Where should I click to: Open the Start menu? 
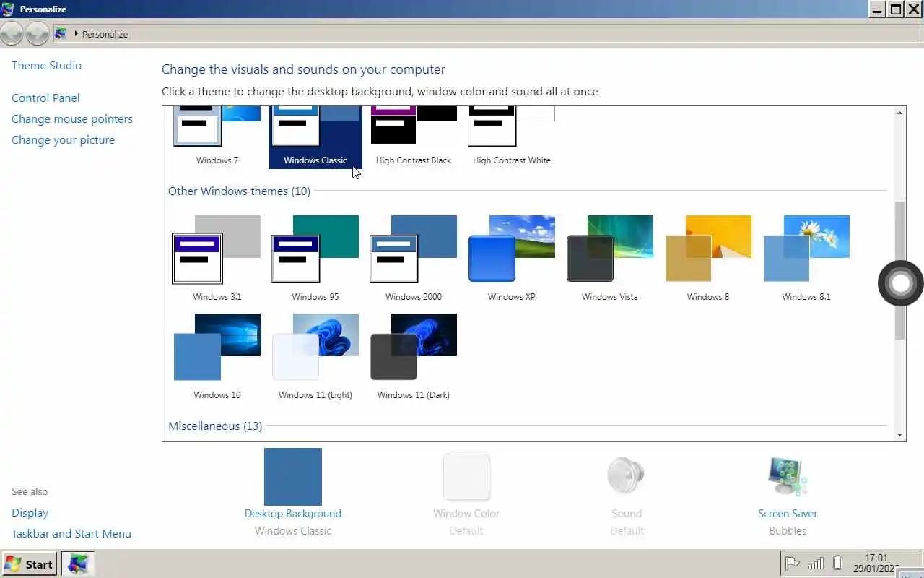pyautogui.click(x=29, y=564)
